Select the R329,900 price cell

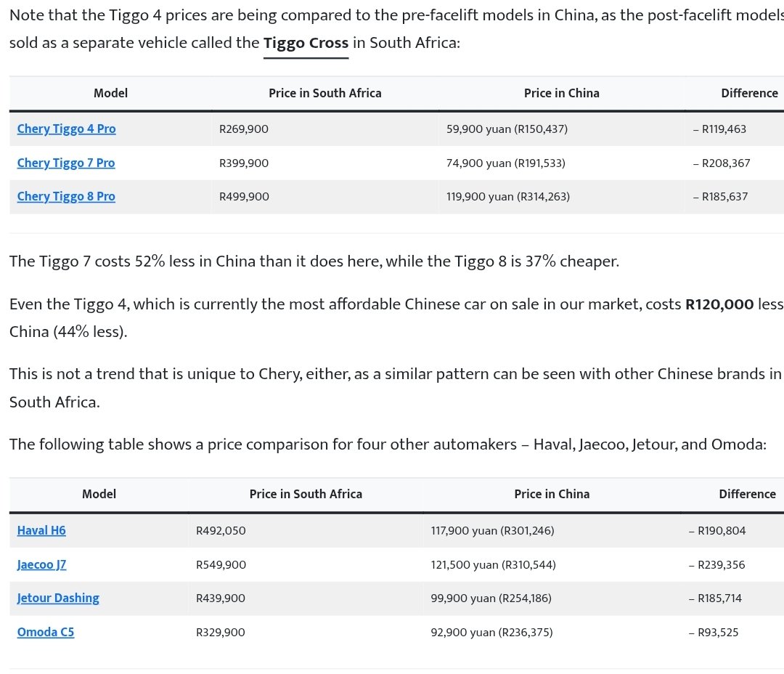[x=306, y=632]
